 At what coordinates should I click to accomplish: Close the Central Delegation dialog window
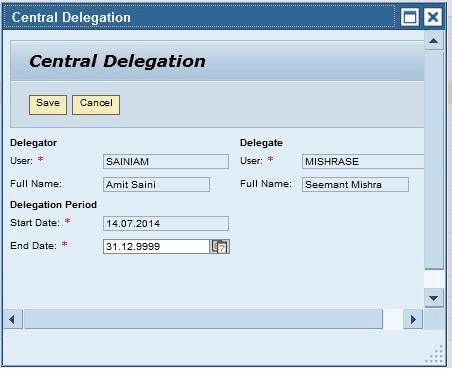[x=433, y=17]
